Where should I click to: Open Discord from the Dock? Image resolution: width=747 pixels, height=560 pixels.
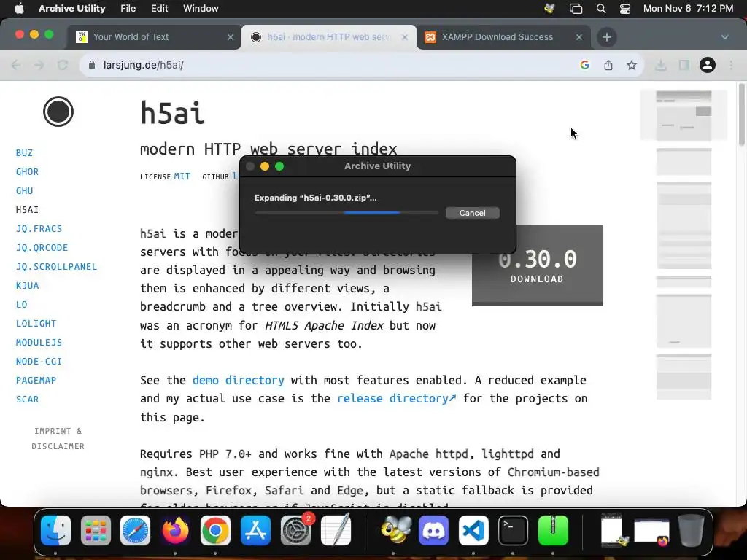[433, 530]
